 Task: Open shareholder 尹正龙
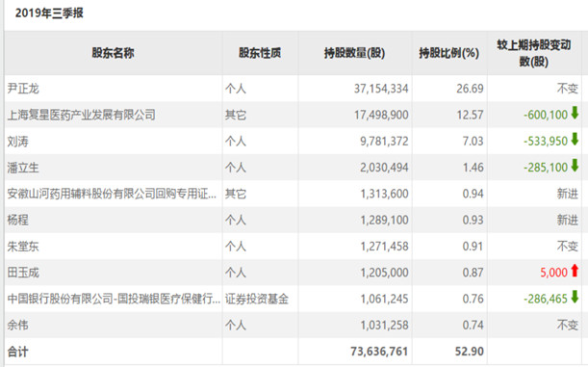tap(23, 89)
